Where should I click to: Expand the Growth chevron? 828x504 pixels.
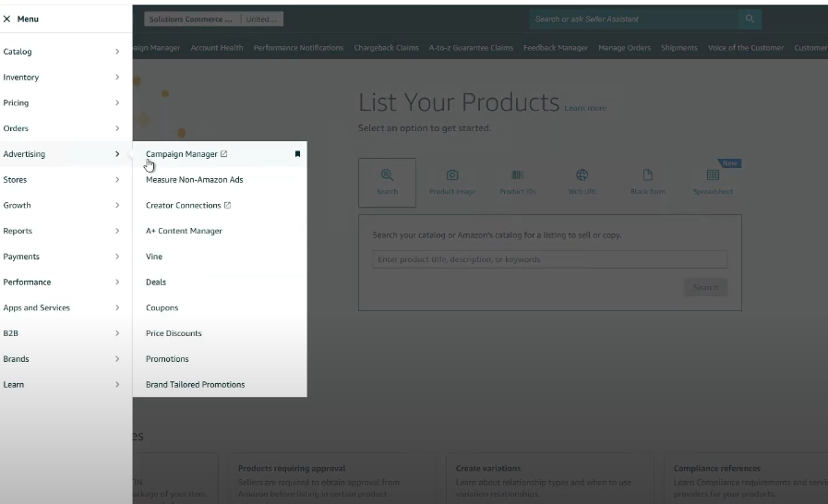tap(117, 205)
